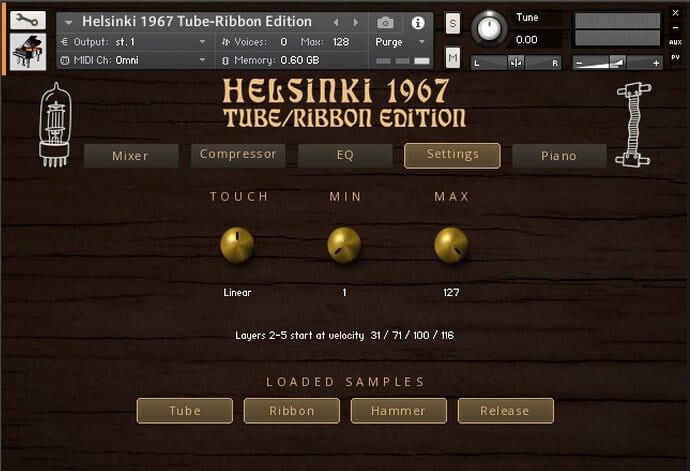690x471 pixels.
Task: Decrease volume with the minus icon
Action: pyautogui.click(x=579, y=63)
